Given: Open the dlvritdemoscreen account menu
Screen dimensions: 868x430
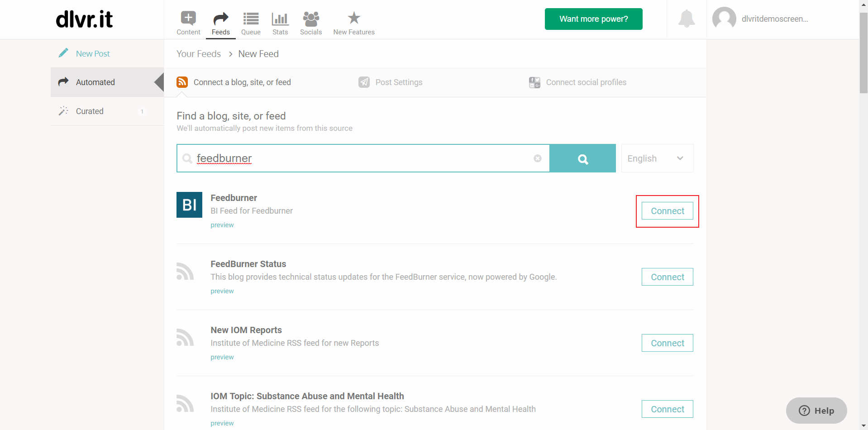Looking at the screenshot, I should [x=775, y=19].
